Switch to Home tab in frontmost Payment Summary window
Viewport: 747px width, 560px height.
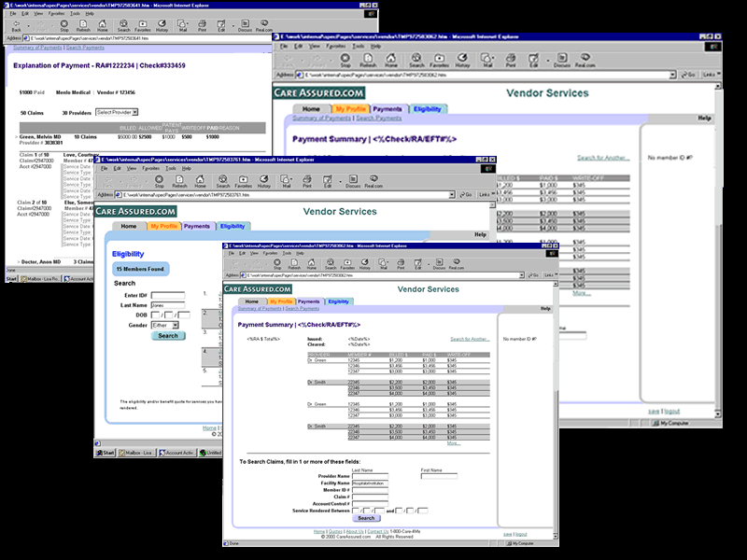coord(251,301)
